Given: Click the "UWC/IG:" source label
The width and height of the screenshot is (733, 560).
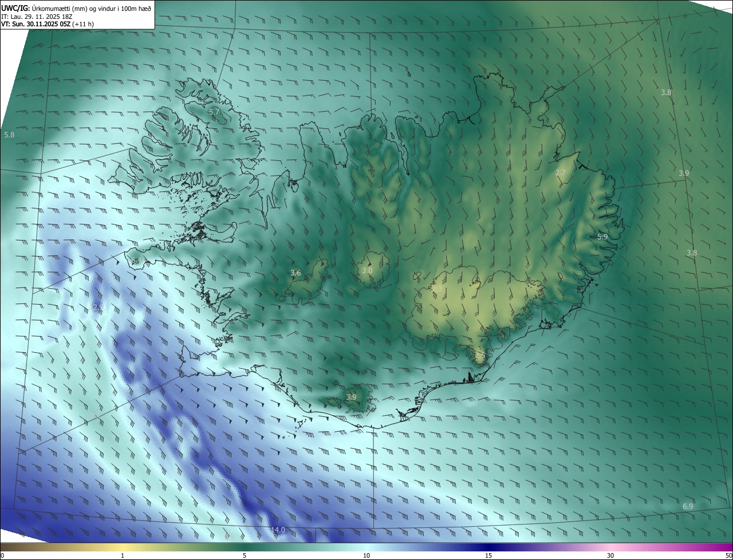Looking at the screenshot, I should 16,8.
